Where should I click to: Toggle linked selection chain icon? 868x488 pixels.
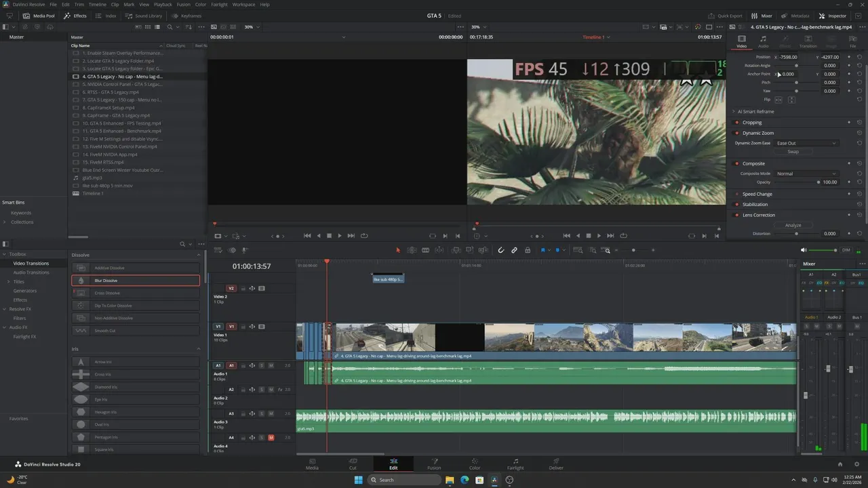tap(514, 250)
